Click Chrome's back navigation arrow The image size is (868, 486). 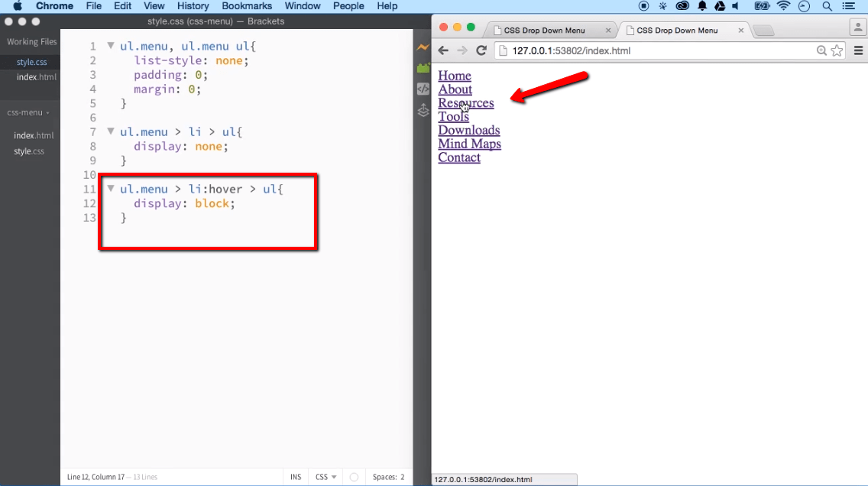[x=443, y=50]
